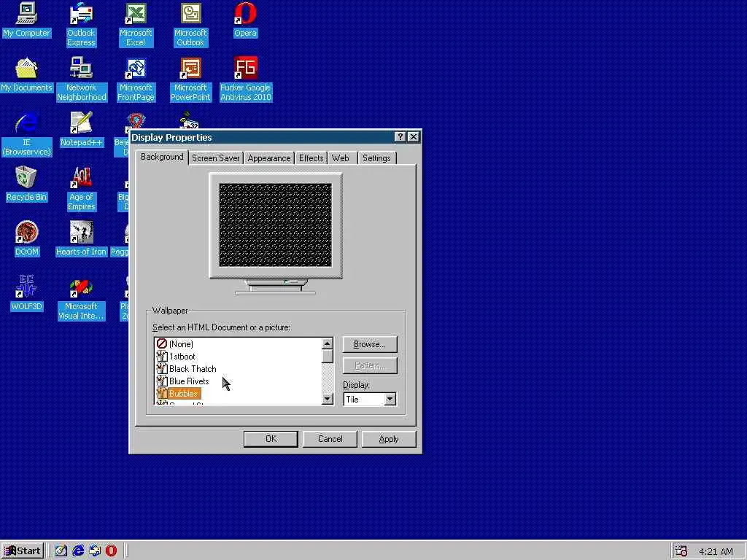The width and height of the screenshot is (747, 560).
Task: Switch to the Appearance tab
Action: point(268,158)
